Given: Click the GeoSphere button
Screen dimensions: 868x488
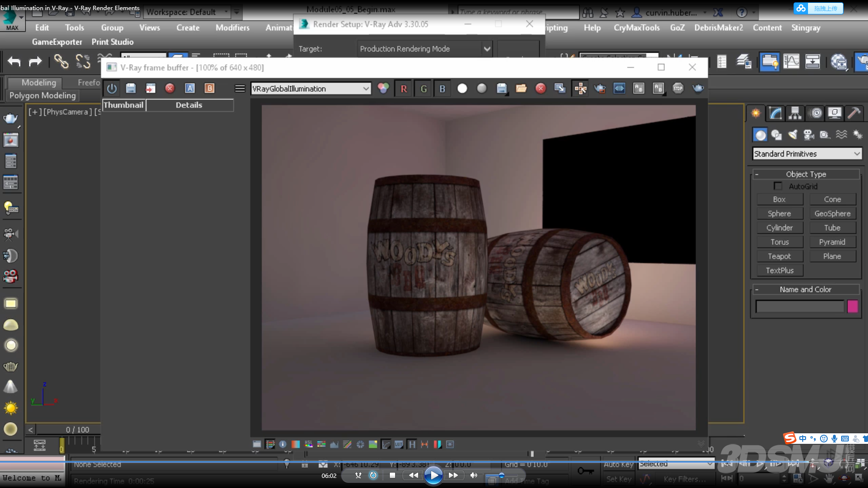Looking at the screenshot, I should [x=832, y=214].
